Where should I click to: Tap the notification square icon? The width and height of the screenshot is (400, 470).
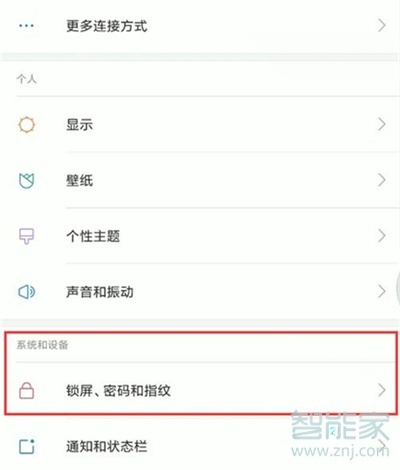click(26, 446)
